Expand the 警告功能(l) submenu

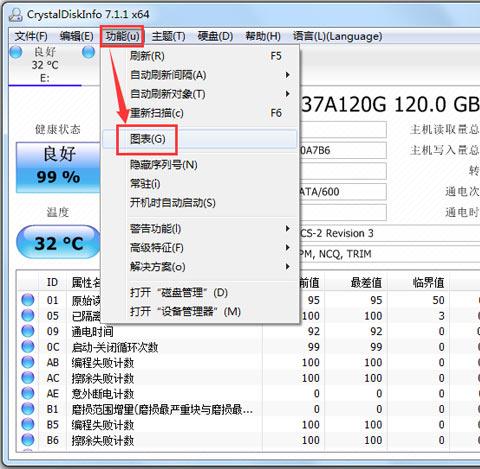click(x=199, y=229)
